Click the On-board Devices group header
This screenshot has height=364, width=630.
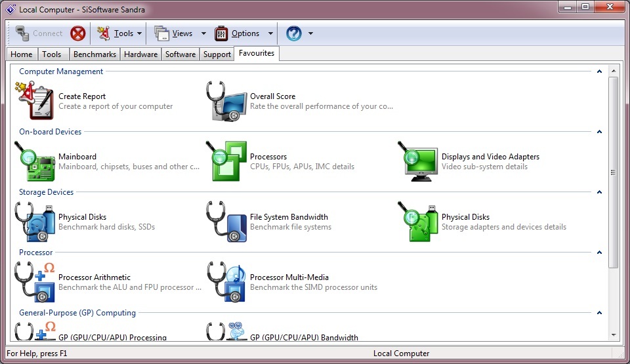(x=51, y=132)
